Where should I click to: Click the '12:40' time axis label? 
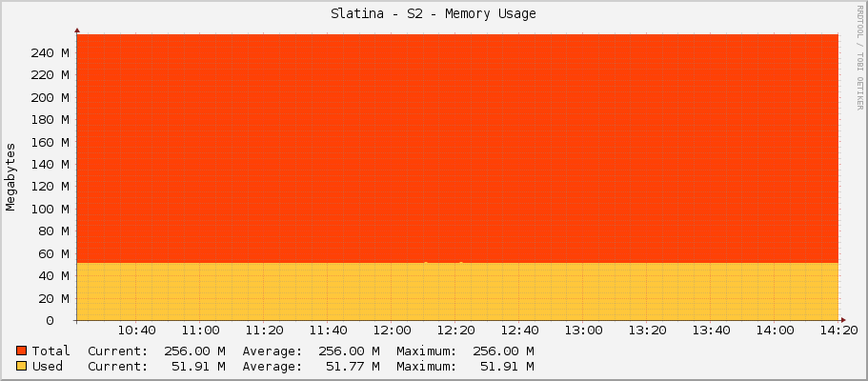[x=520, y=331]
